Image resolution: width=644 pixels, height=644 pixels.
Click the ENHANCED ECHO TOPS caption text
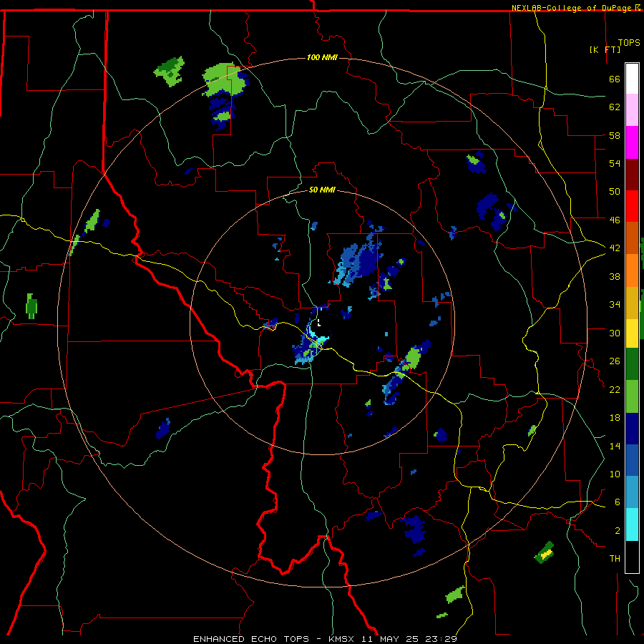[x=251, y=639]
